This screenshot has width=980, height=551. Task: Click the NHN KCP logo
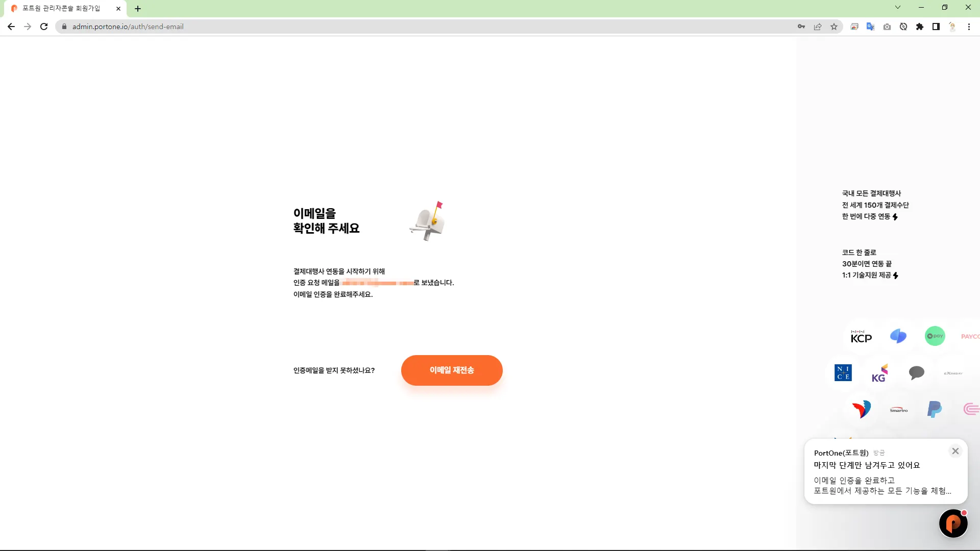click(x=861, y=337)
